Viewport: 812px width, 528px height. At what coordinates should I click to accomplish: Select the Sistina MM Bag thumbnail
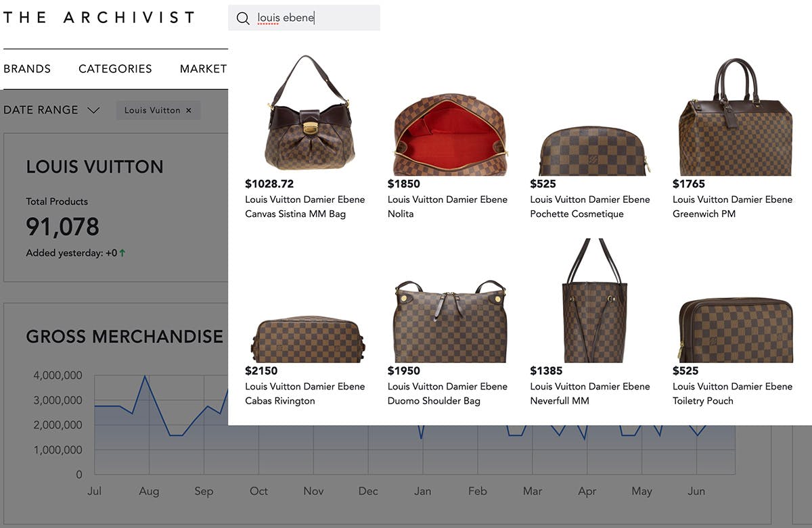(308, 113)
